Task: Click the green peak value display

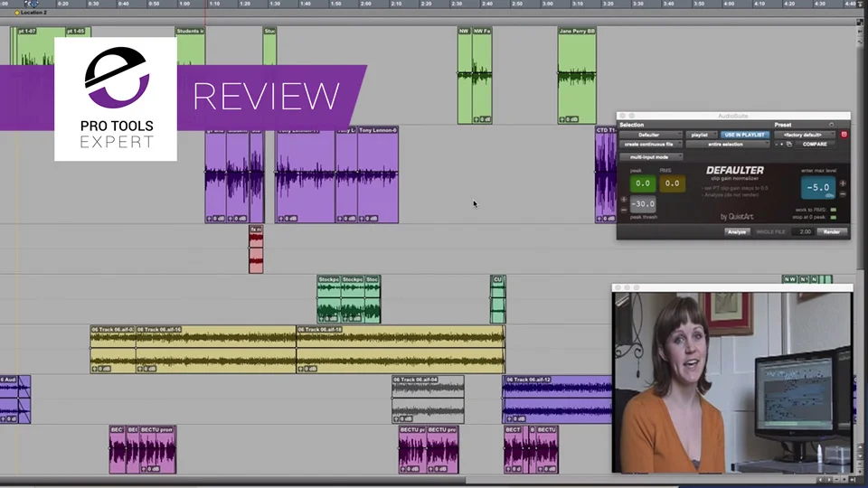Action: [x=643, y=183]
